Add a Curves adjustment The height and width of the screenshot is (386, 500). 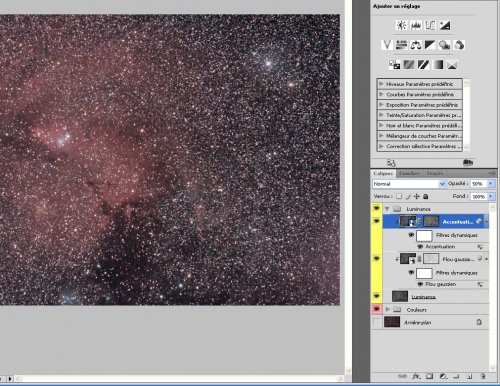[x=430, y=25]
